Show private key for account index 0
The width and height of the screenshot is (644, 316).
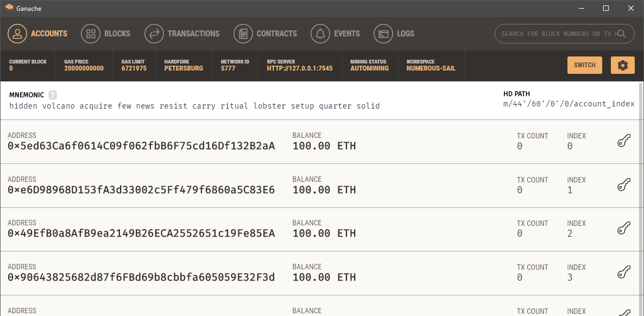623,141
